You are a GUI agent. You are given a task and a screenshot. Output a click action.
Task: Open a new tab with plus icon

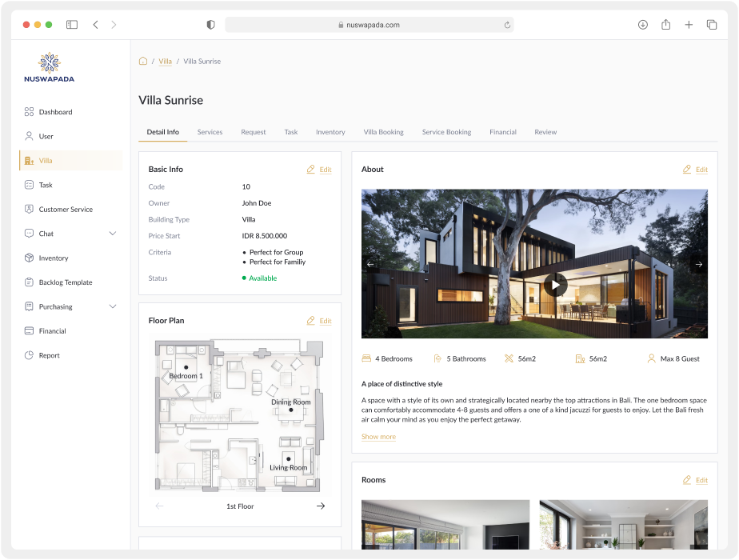[689, 25]
